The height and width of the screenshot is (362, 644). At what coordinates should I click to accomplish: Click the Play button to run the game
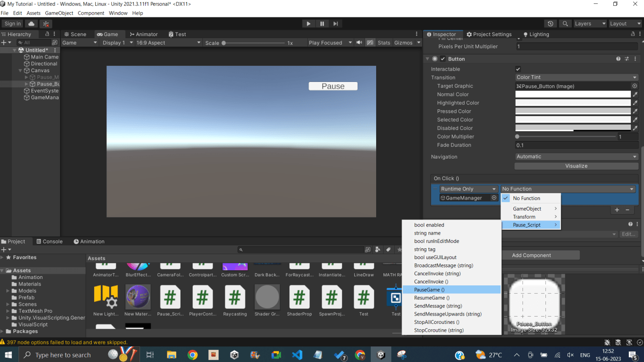pyautogui.click(x=308, y=23)
